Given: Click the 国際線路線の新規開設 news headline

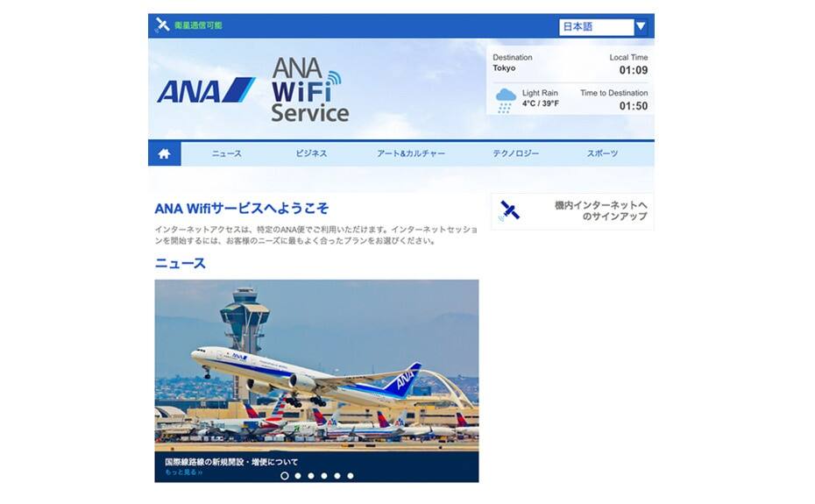Looking at the screenshot, I should click(x=231, y=462).
